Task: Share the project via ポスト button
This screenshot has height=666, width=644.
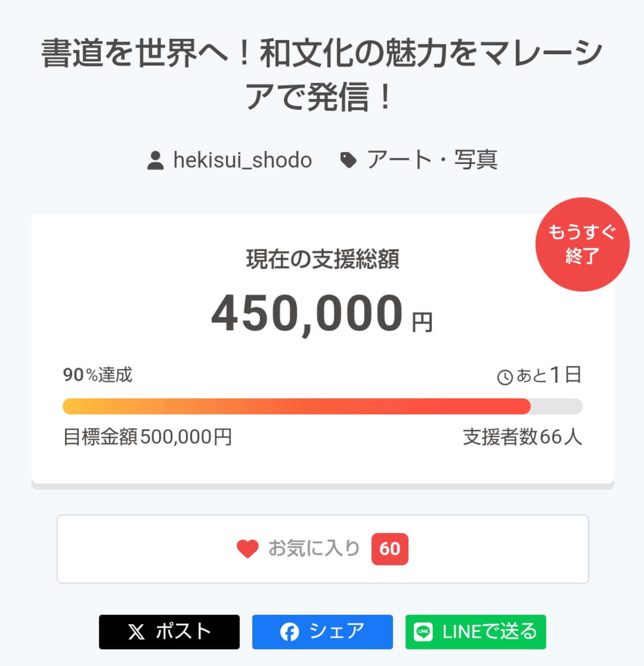Action: tap(169, 632)
